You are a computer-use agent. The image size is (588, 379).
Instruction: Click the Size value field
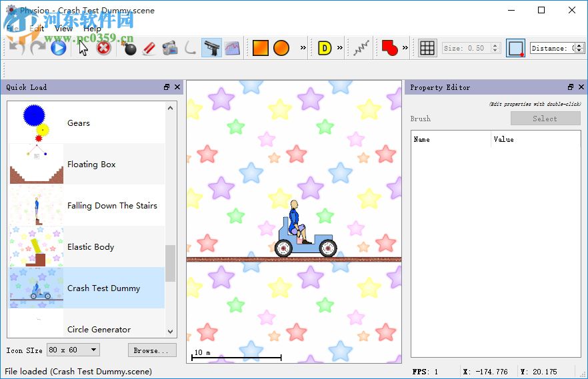click(466, 48)
